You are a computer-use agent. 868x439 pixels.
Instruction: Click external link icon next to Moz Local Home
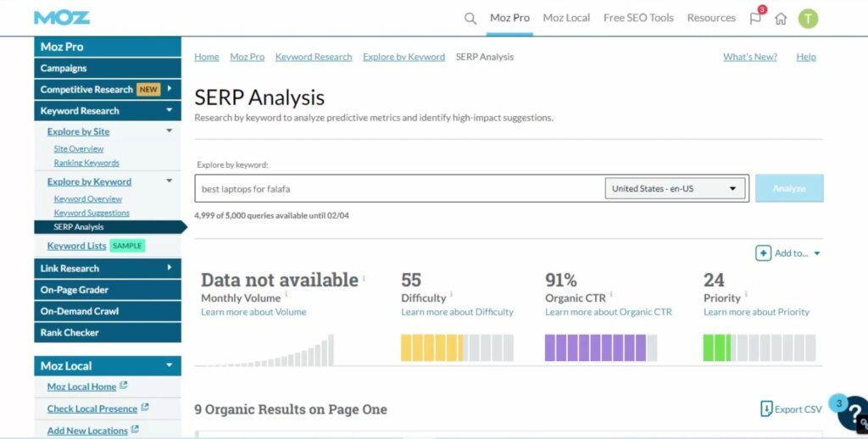(x=124, y=386)
